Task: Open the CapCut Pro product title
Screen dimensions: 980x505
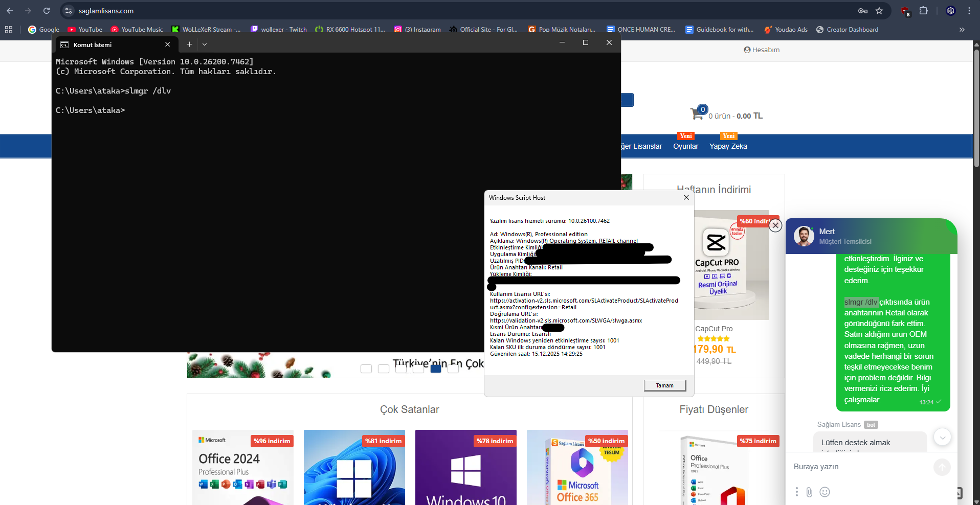Action: pos(714,329)
